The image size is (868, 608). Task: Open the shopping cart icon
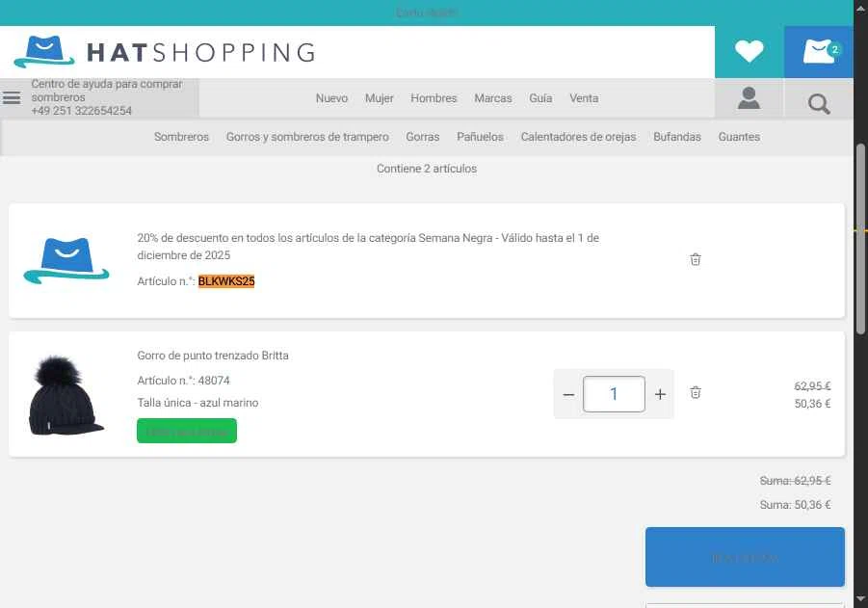tap(819, 51)
